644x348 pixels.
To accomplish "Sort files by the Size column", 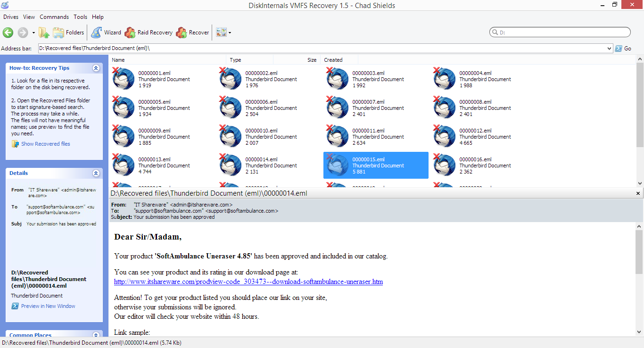I will (297, 60).
